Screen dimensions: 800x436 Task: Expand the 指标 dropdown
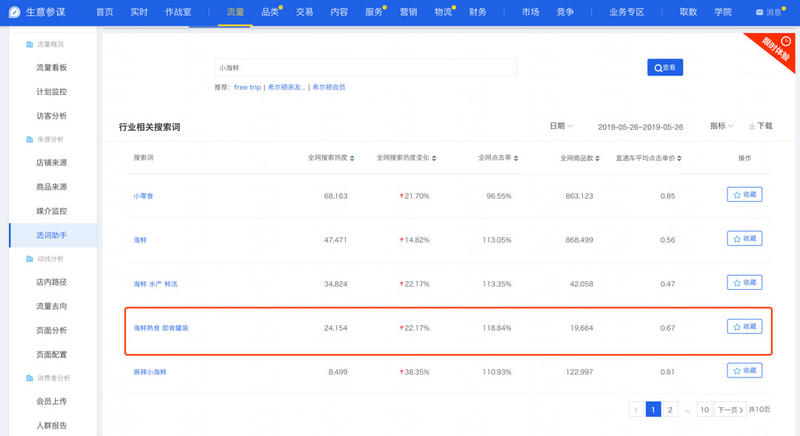721,127
